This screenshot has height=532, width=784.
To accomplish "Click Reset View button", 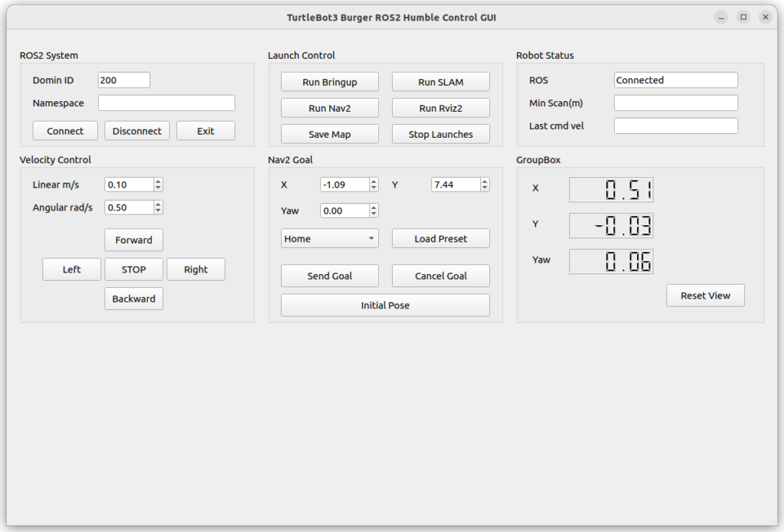I will click(705, 295).
